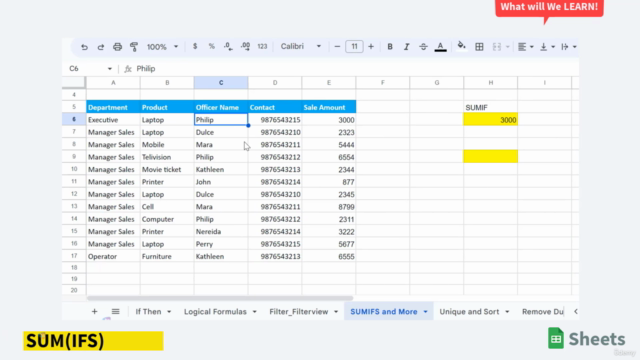
Task: Open the All sheets list icon
Action: point(116,312)
